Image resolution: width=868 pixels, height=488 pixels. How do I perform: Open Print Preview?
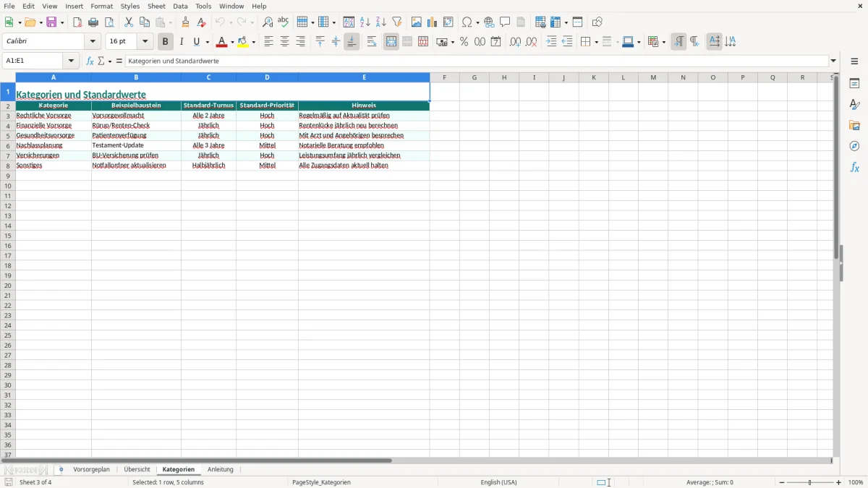(109, 22)
